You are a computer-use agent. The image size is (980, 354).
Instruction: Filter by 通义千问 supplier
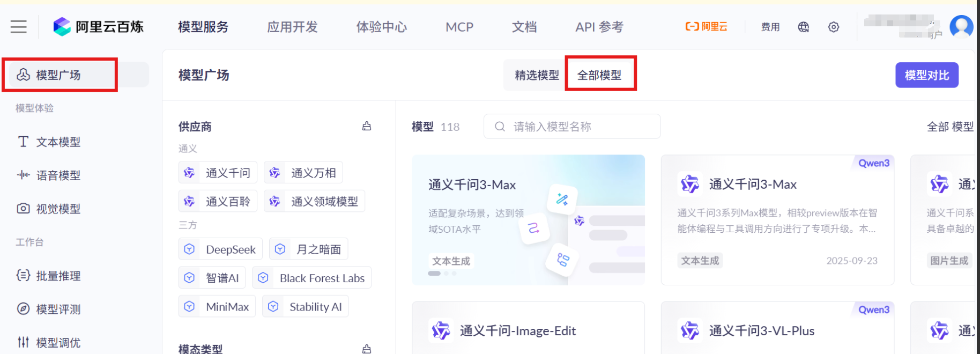(218, 173)
